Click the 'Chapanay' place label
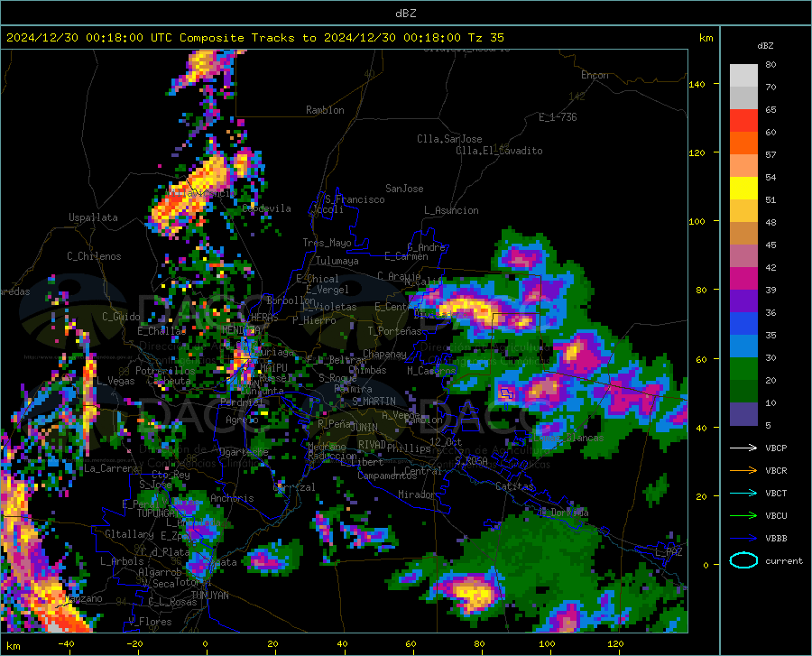 coord(384,354)
